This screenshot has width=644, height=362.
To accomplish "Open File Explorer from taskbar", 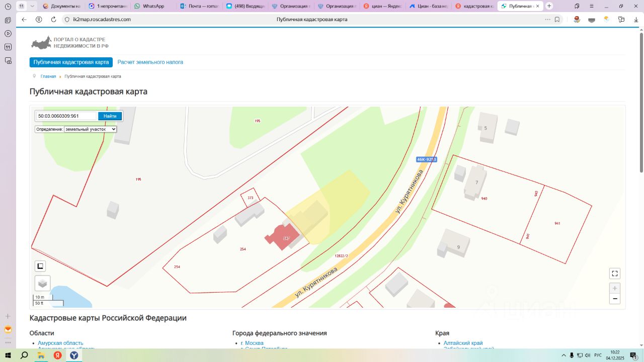I will pyautogui.click(x=41, y=355).
